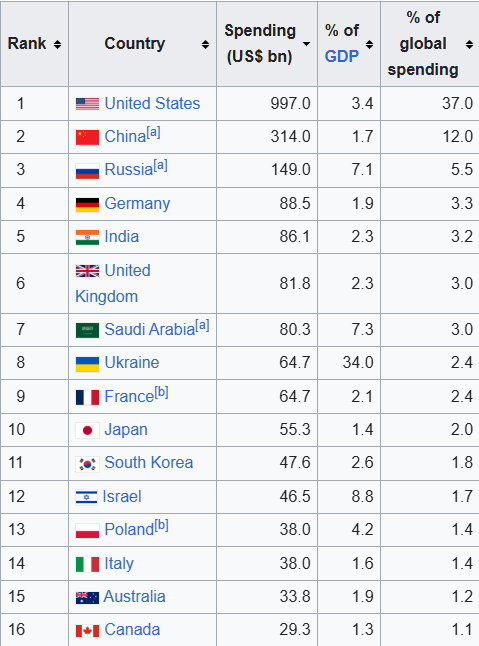Open footnote [b] next to France

(161, 392)
